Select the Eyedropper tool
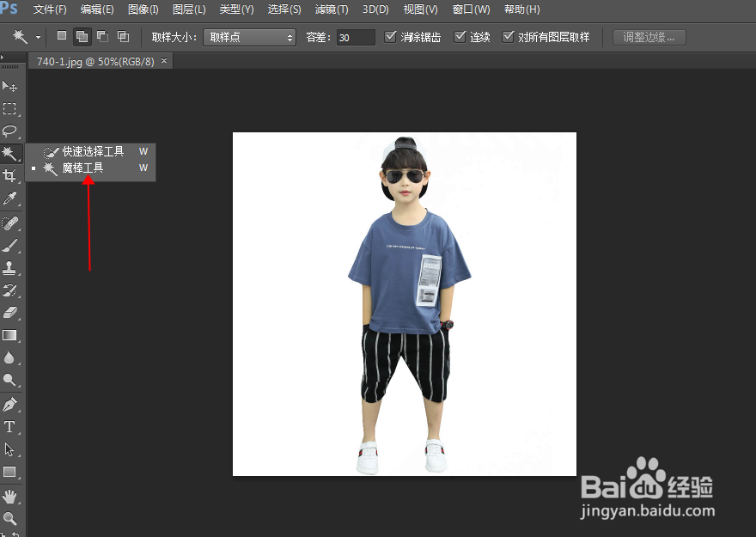756x537 pixels. click(x=9, y=198)
